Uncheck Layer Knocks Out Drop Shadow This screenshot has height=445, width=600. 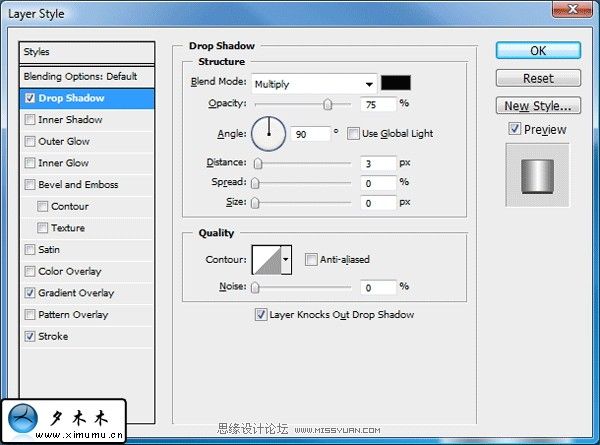click(x=261, y=315)
